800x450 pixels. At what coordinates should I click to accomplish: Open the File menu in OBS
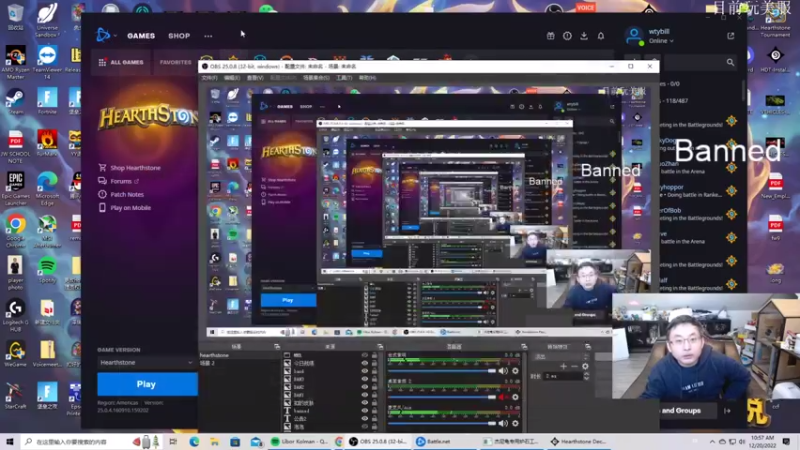(209, 78)
